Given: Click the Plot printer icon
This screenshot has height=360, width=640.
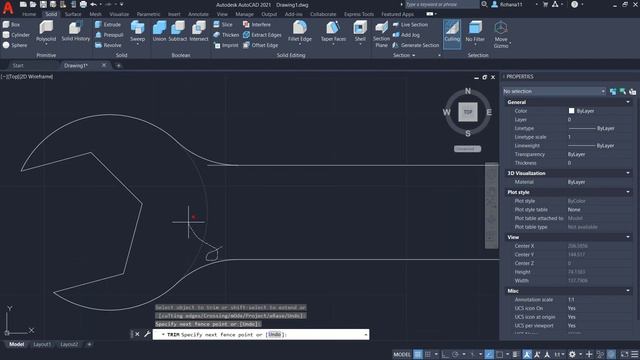Looking at the screenshot, I should pos(83,4).
